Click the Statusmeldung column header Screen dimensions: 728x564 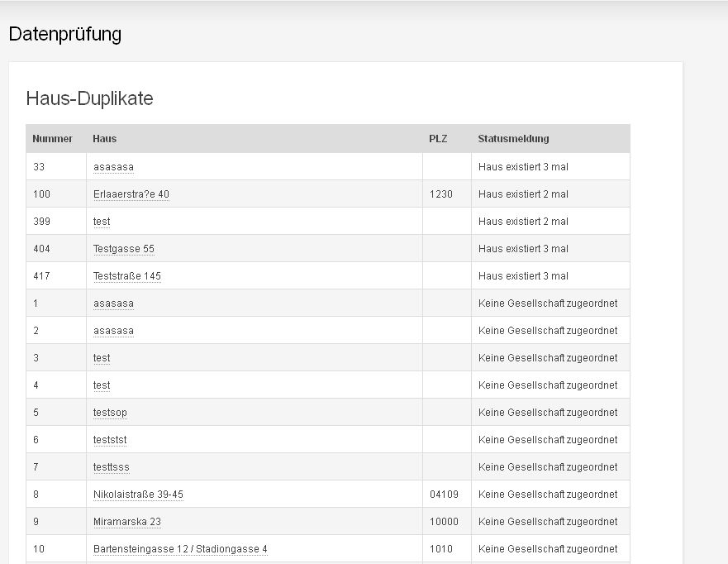(x=513, y=139)
